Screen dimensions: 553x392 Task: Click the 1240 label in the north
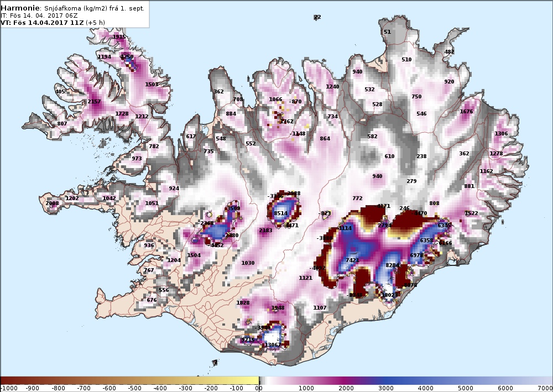pos(332,86)
